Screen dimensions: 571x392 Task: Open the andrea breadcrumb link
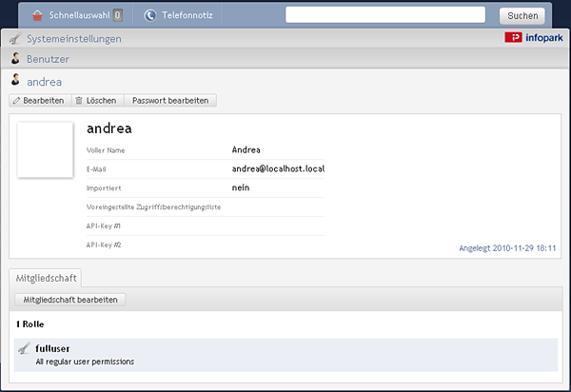tap(44, 82)
